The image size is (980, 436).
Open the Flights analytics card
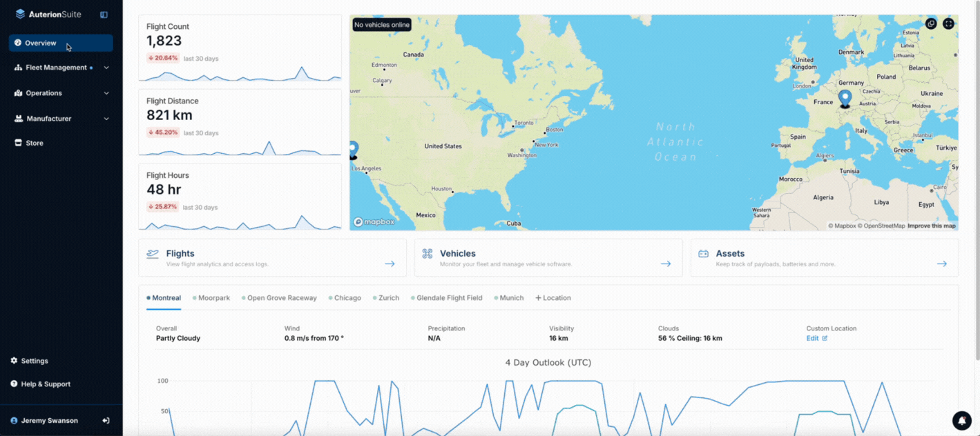pos(272,258)
